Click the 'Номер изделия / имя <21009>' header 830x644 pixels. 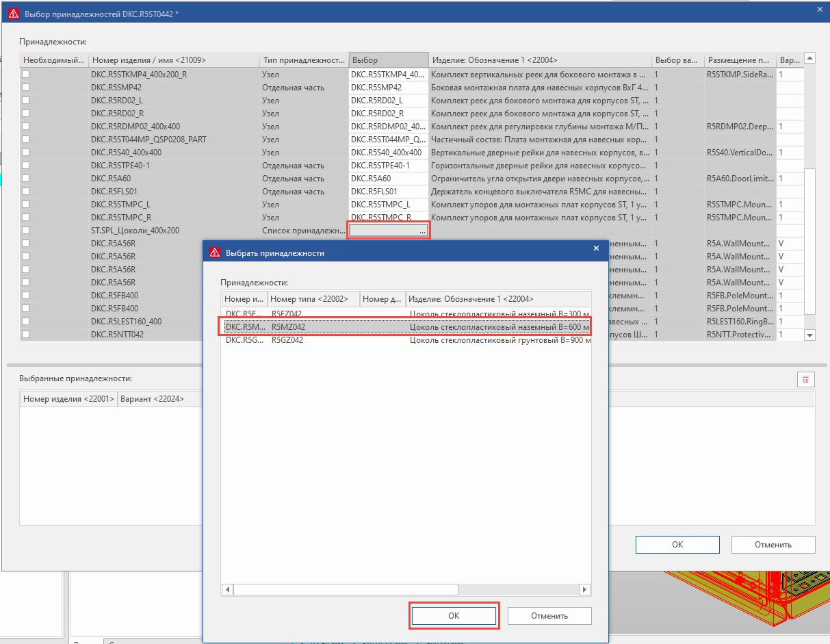click(174, 60)
